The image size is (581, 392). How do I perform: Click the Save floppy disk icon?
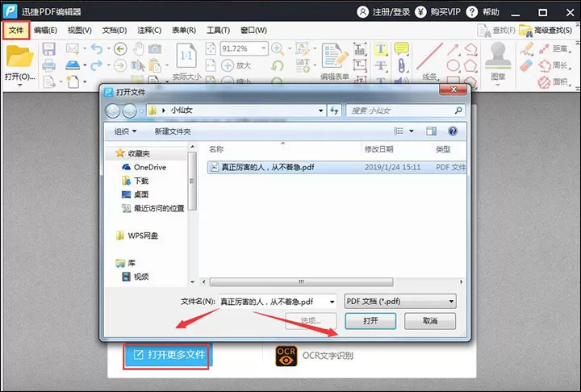49,49
